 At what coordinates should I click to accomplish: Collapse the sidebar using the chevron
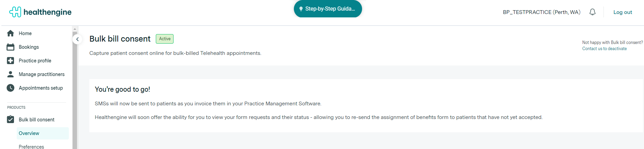click(x=77, y=39)
